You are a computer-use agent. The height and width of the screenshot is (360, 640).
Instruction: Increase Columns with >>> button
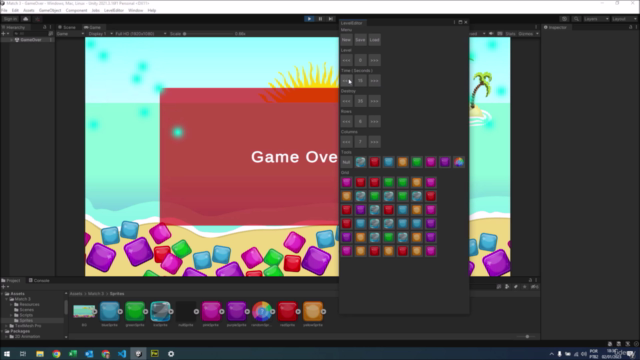[374, 142]
